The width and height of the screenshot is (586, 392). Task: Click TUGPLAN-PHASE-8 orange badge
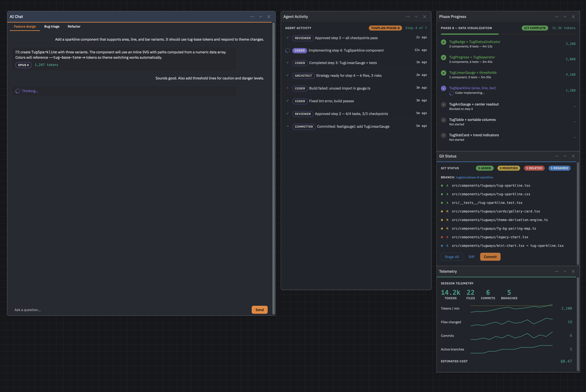(x=385, y=28)
